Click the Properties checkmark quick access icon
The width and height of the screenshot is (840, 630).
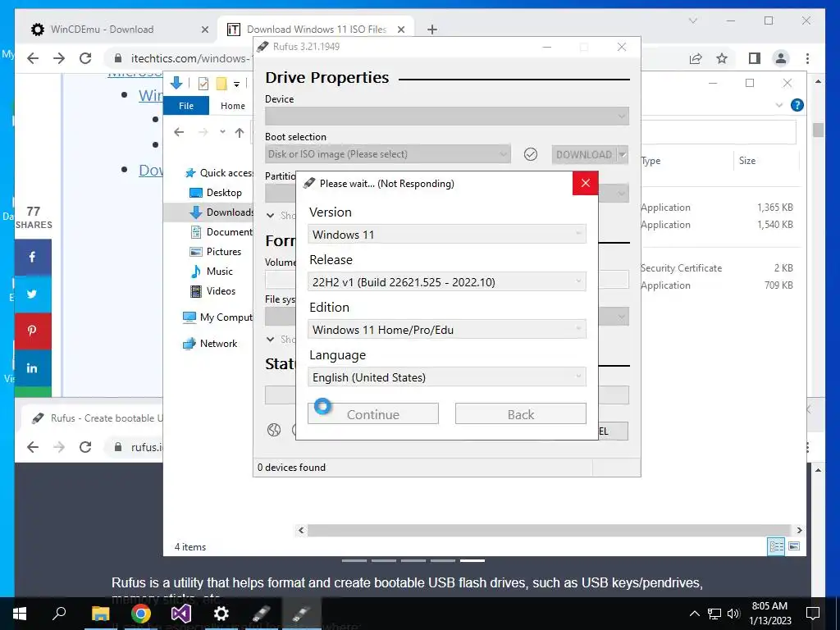pyautogui.click(x=203, y=84)
